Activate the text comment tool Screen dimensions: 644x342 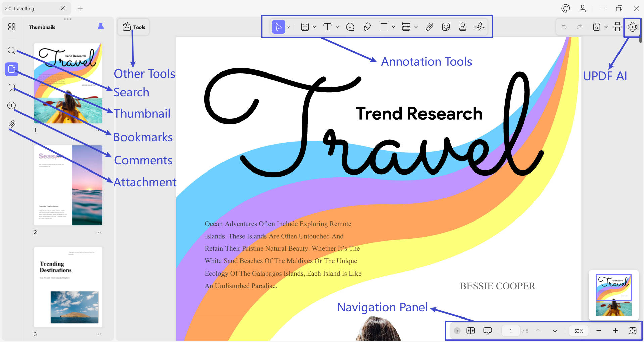click(327, 27)
